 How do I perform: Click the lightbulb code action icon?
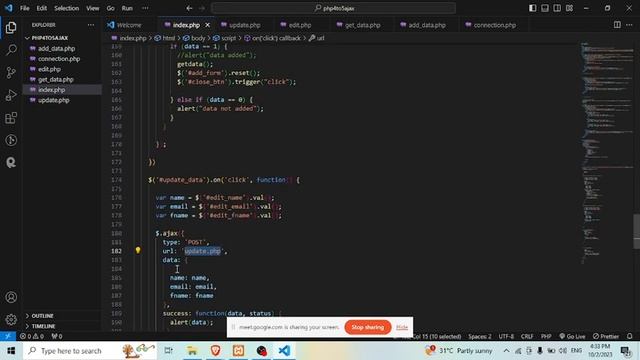click(138, 250)
